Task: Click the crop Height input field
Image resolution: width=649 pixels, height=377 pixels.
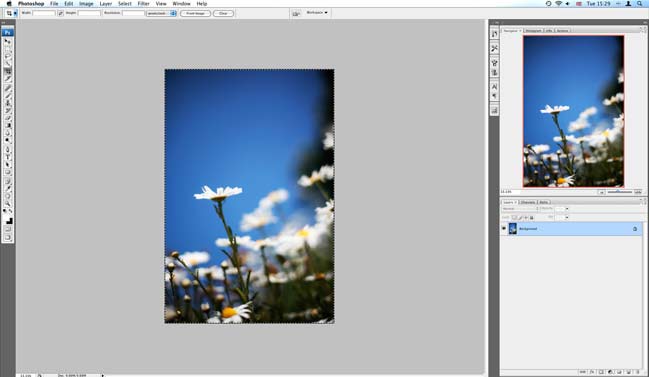Action: tap(89, 13)
